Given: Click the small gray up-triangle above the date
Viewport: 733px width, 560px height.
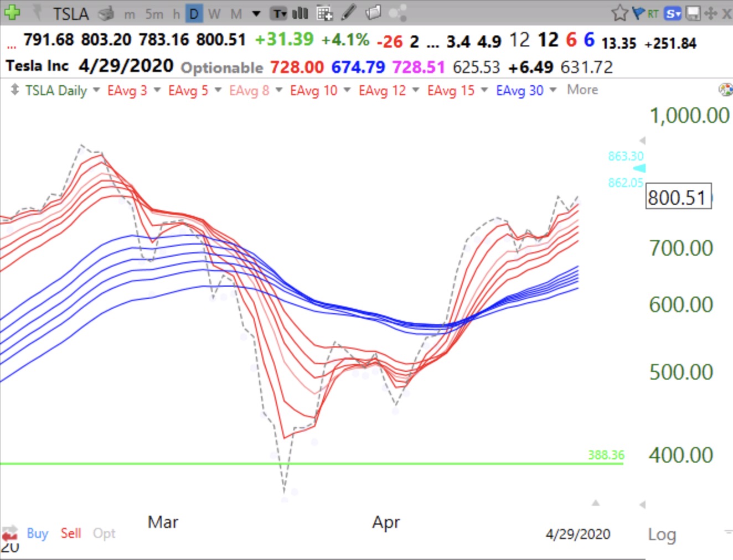Looking at the screenshot, I should pos(596,503).
